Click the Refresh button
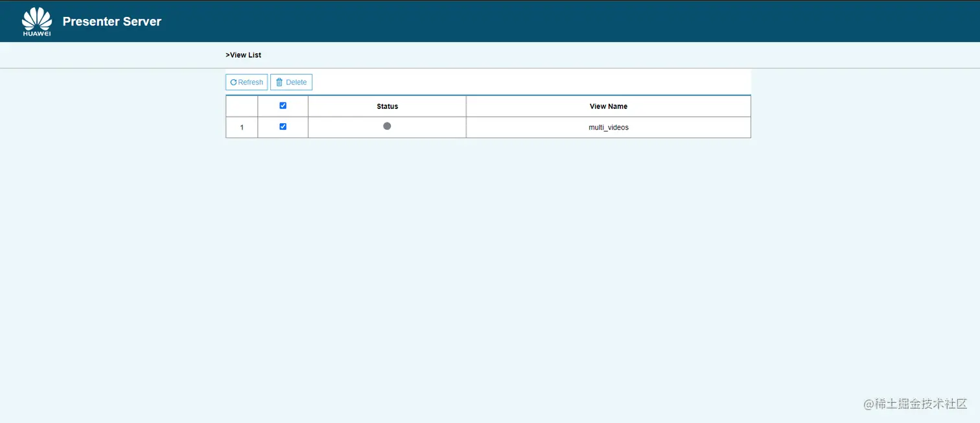 tap(246, 82)
